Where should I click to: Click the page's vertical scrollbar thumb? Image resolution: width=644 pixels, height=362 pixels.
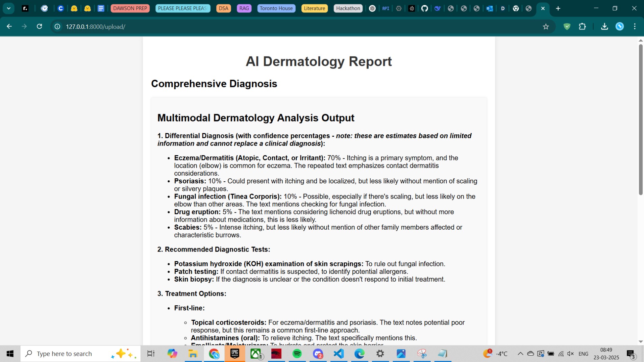641,119
